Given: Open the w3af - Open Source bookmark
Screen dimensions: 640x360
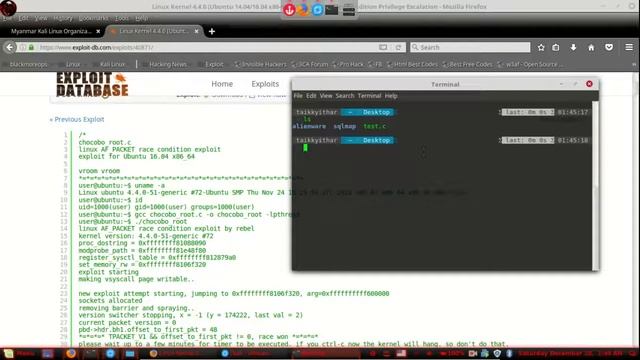Looking at the screenshot, I should (x=530, y=64).
